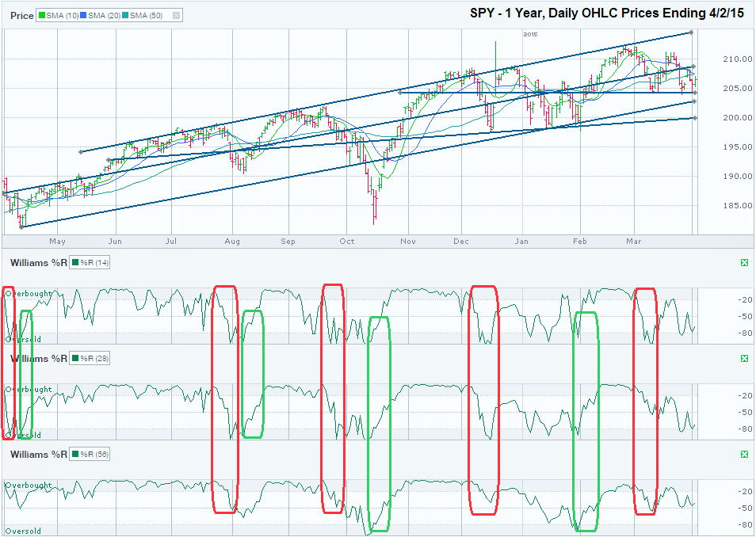
Task: Click the -20 axis value in %R (56) panel
Action: pos(745,492)
